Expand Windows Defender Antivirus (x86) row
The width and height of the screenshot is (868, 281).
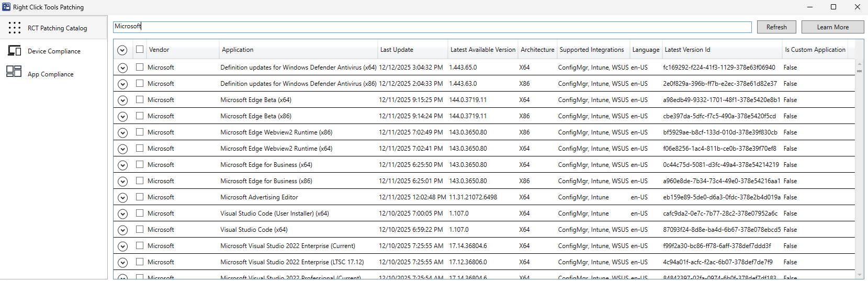122,84
